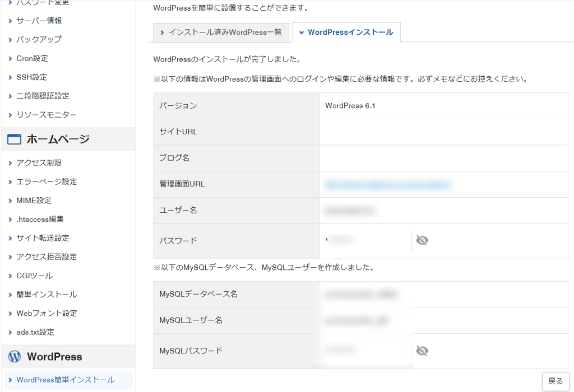Open ads.txt設定 page
Screen dimensions: 574x392
pyautogui.click(x=35, y=332)
